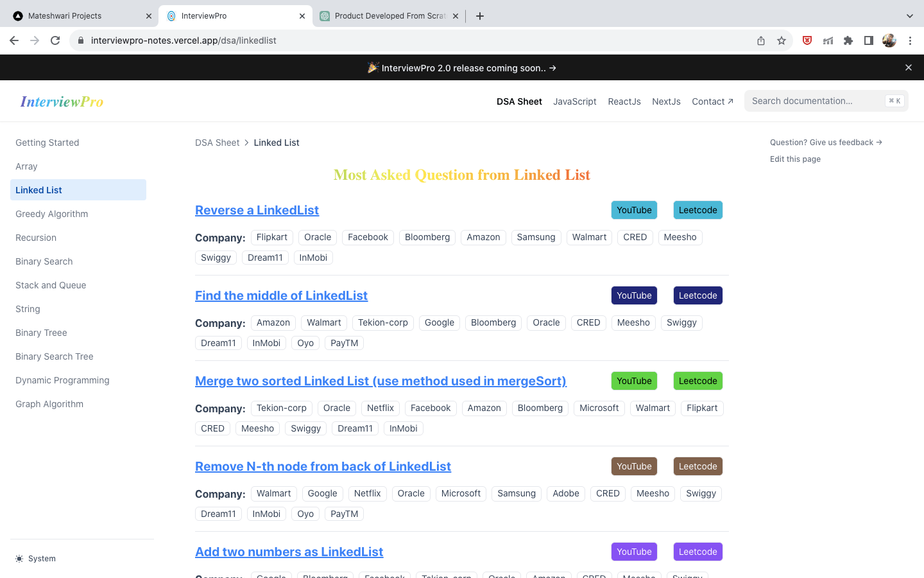
Task: Open the Chrome profile avatar
Action: click(889, 40)
